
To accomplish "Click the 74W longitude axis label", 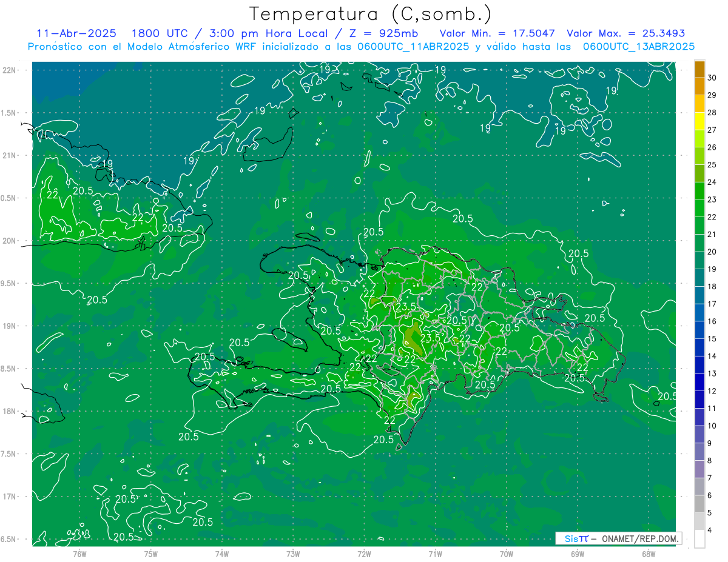I will coord(222,554).
